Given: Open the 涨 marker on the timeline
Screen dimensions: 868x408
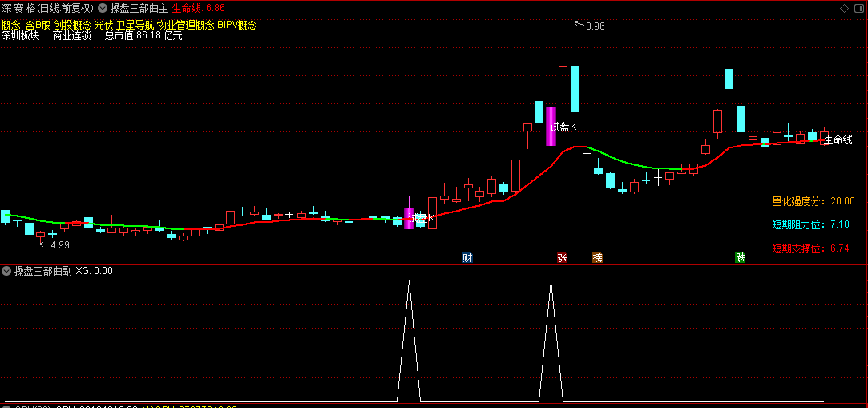Looking at the screenshot, I should [x=562, y=257].
